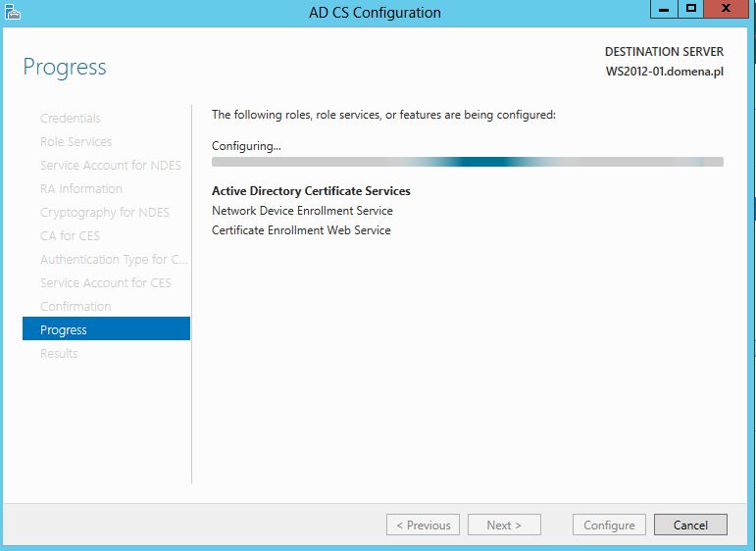Click the Cancel button
The image size is (756, 551).
690,525
